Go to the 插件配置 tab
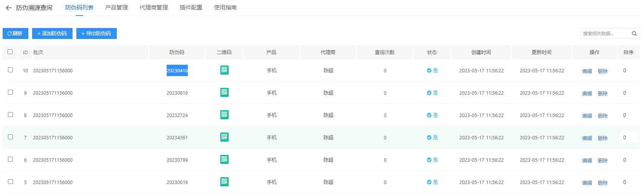Image resolution: width=644 pixels, height=195 pixels. click(x=191, y=8)
